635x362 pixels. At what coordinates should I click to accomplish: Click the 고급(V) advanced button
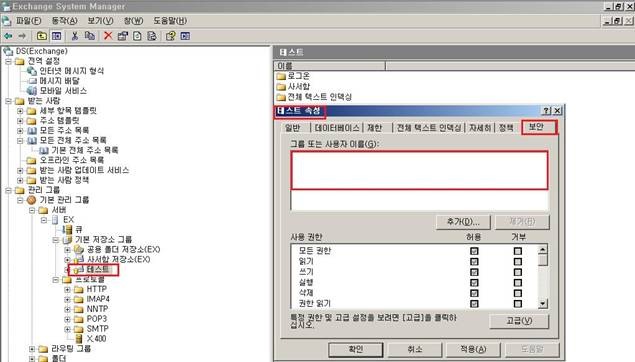[x=519, y=321]
